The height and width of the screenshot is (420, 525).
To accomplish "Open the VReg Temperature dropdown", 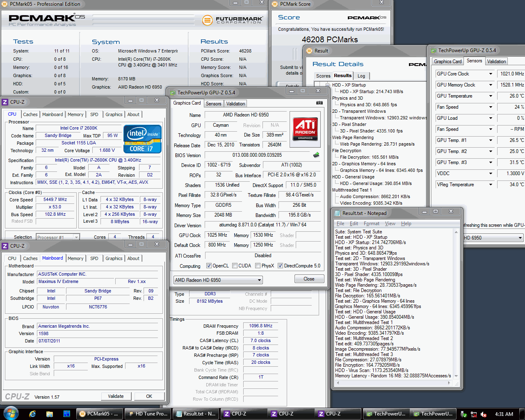I will click(x=491, y=185).
